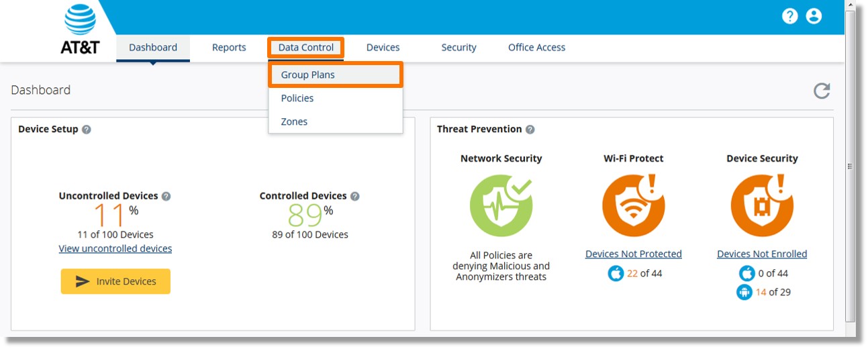This screenshot has height=349, width=868.
Task: Click the Uncontrolled Devices help icon
Action: (x=166, y=197)
